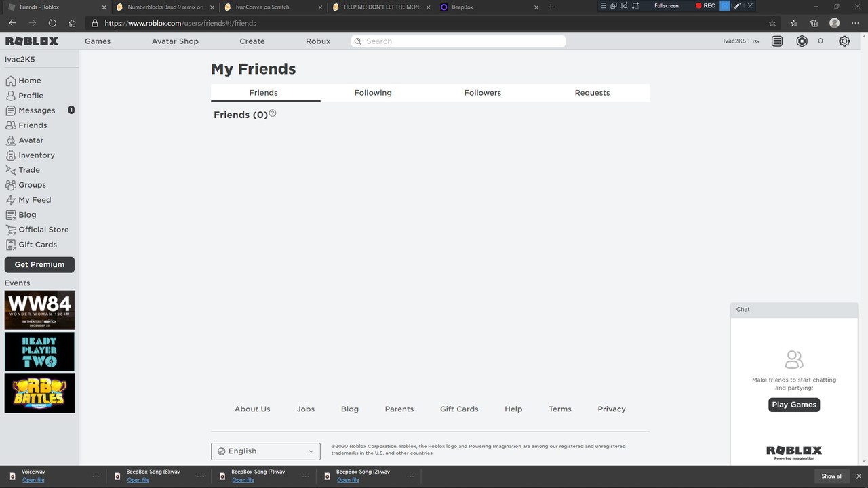The width and height of the screenshot is (868, 488).
Task: Start recording with the REC button
Action: (705, 6)
